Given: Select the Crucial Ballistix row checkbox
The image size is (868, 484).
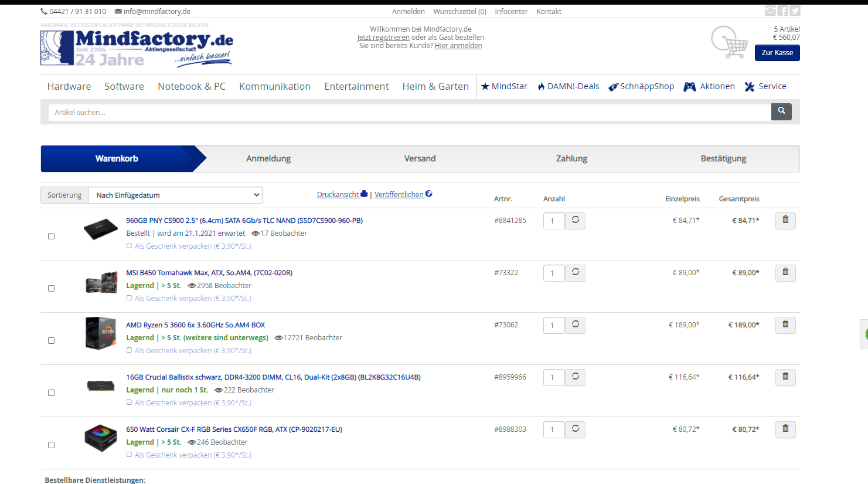Looking at the screenshot, I should 51,392.
